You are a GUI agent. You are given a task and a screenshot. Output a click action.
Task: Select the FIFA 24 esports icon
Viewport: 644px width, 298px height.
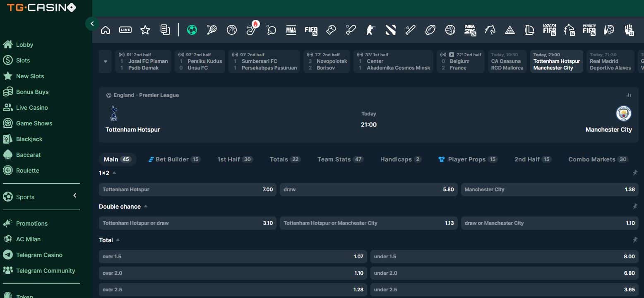pyautogui.click(x=311, y=30)
